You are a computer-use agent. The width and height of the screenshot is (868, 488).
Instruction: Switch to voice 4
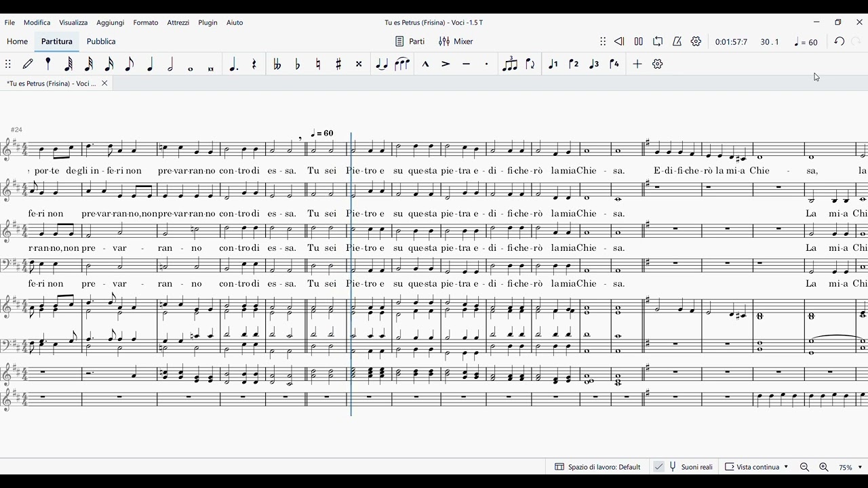coord(614,64)
